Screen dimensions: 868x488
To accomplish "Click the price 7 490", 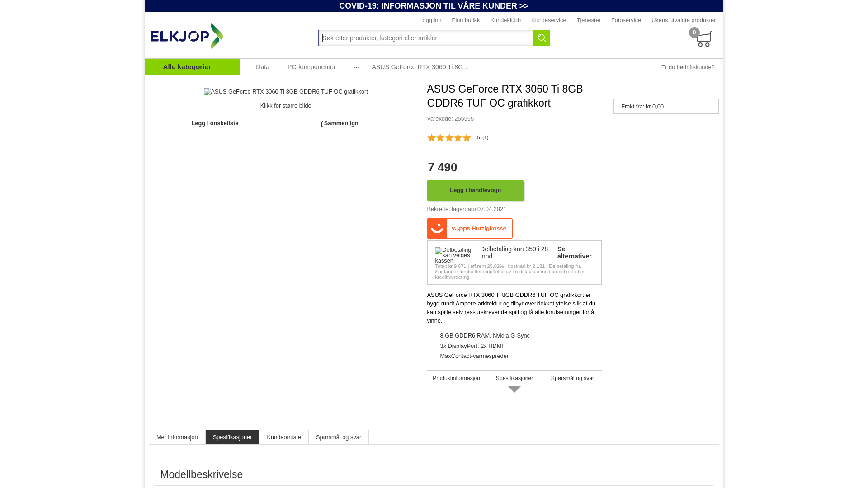I will (443, 167).
